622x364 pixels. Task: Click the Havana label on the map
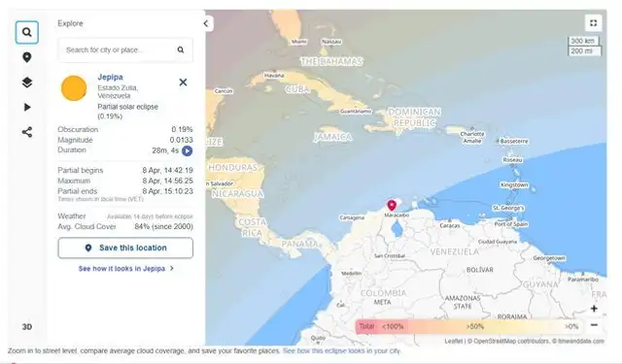tap(274, 76)
